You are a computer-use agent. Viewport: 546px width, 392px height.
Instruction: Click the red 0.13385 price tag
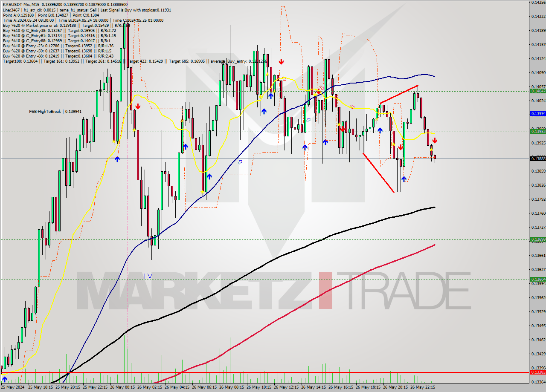point(537,372)
